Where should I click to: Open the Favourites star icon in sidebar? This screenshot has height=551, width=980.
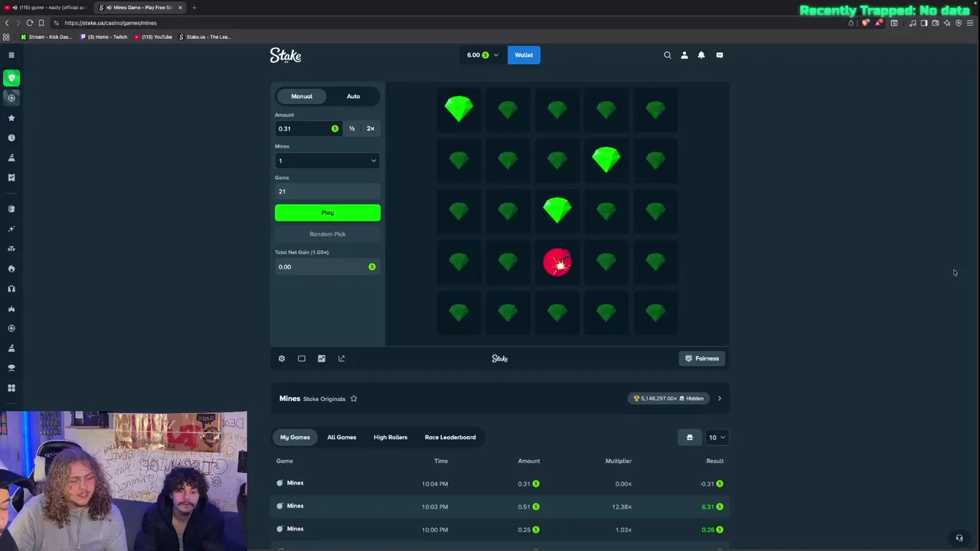11,118
